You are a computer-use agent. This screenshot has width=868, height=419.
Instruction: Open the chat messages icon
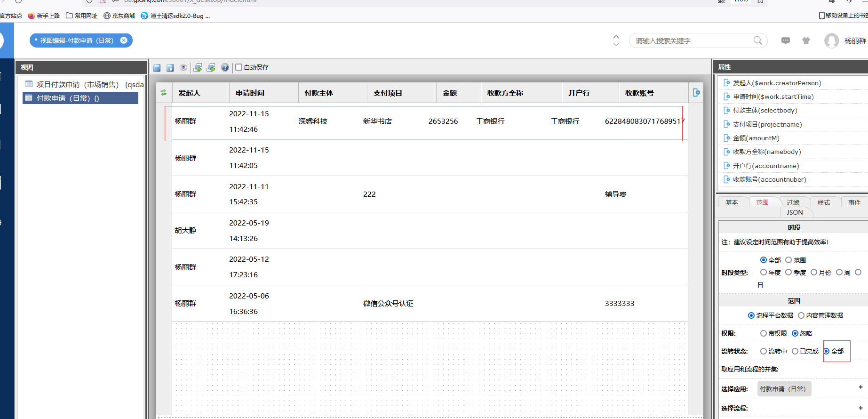click(x=785, y=41)
